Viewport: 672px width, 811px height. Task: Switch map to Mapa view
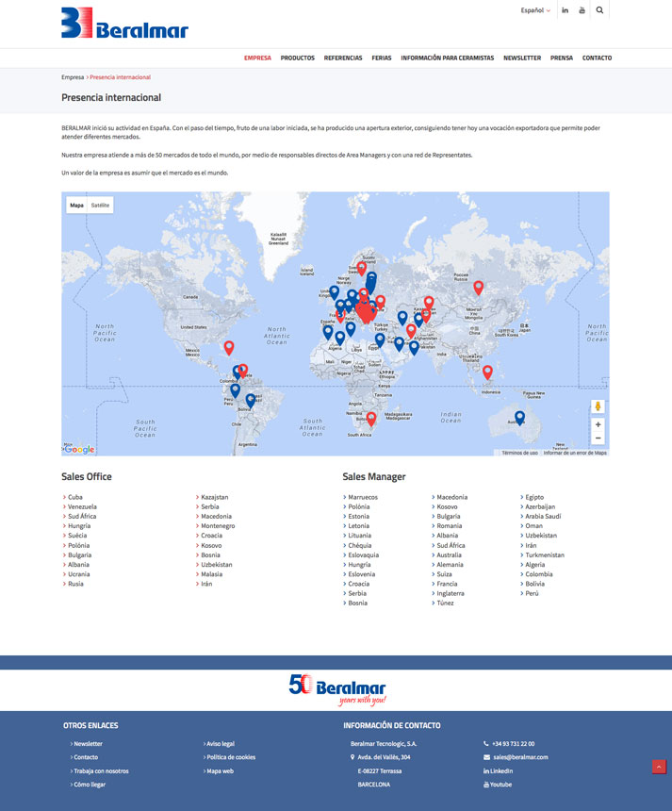76,206
